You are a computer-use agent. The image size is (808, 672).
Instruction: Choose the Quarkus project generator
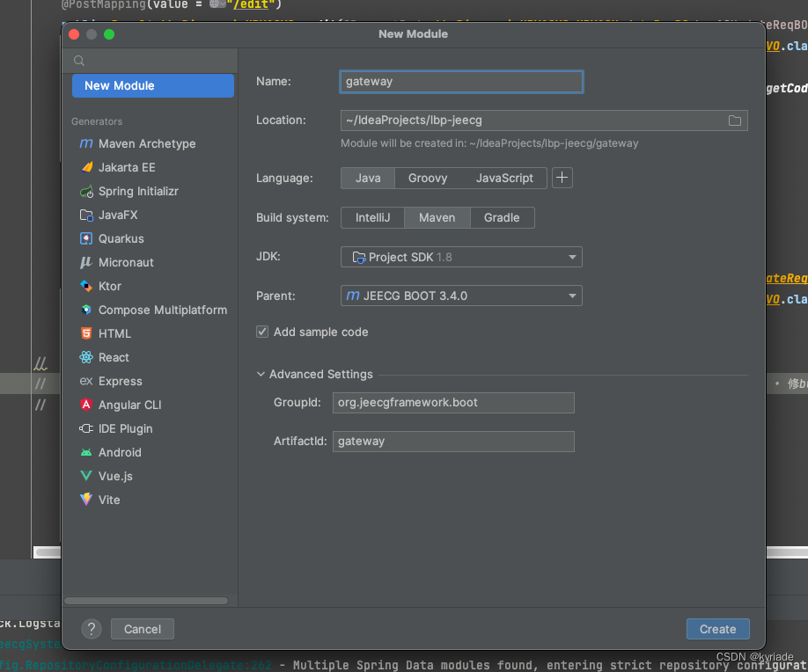[123, 238]
